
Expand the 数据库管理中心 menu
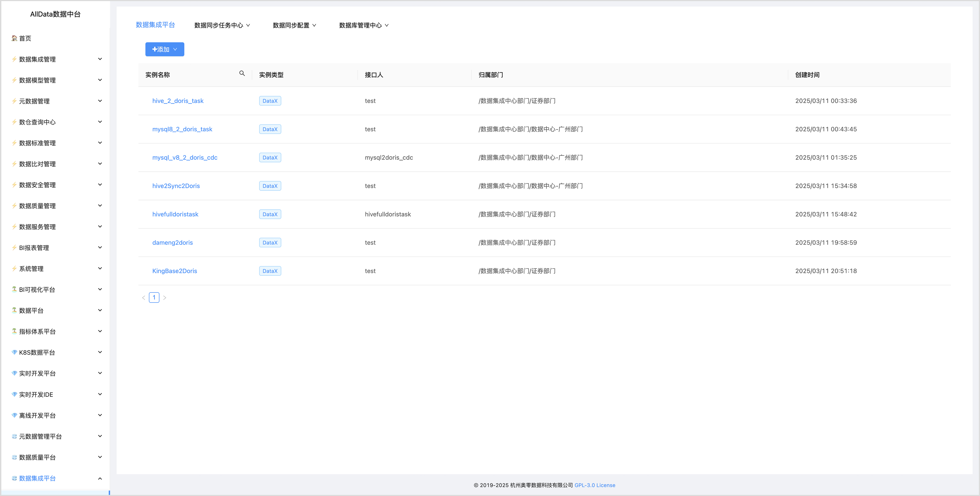coord(364,26)
